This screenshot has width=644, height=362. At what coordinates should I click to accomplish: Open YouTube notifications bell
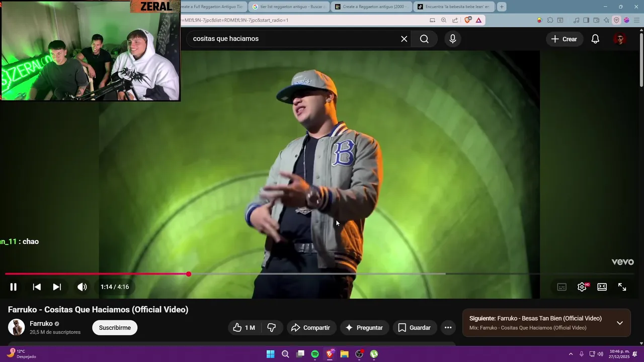click(595, 39)
